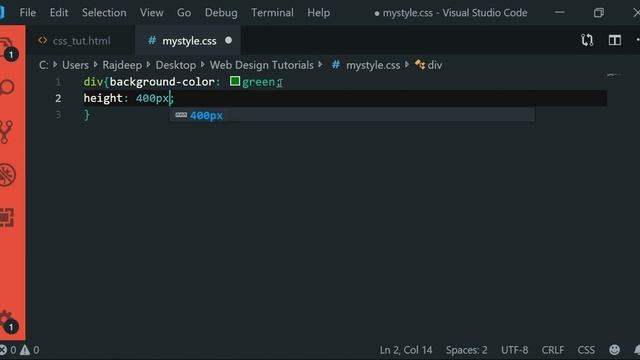Open the Edit menu

click(59, 13)
